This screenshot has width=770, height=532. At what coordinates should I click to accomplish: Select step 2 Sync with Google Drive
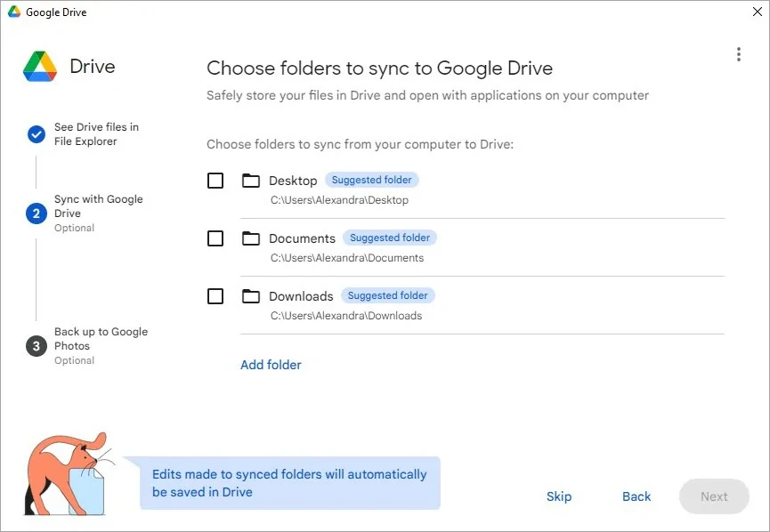point(36,214)
